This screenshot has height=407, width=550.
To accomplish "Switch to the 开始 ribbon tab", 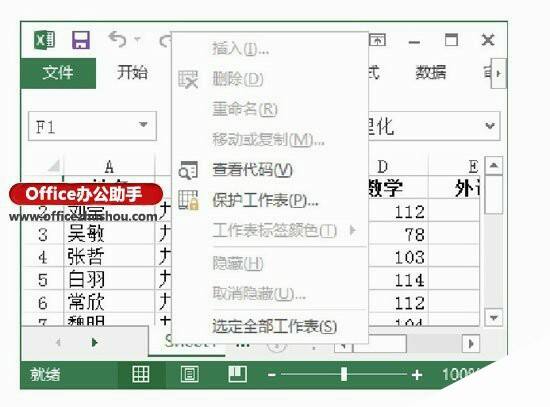I will (x=132, y=72).
